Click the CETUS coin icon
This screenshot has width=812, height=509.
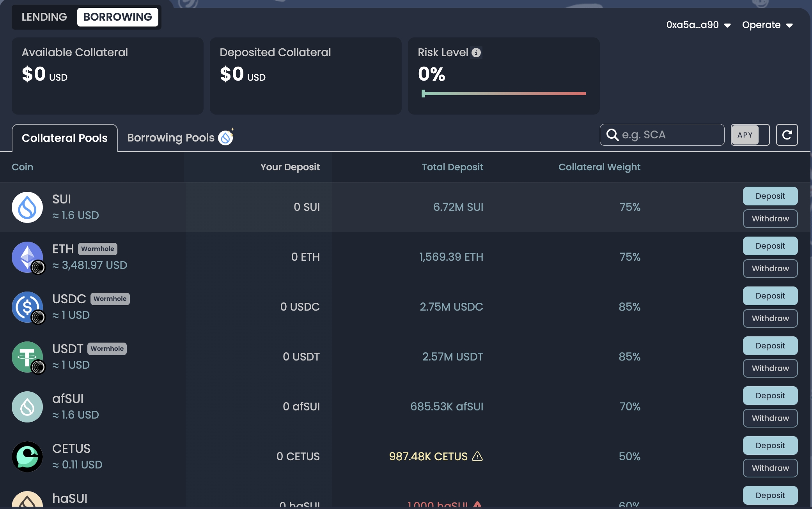27,456
